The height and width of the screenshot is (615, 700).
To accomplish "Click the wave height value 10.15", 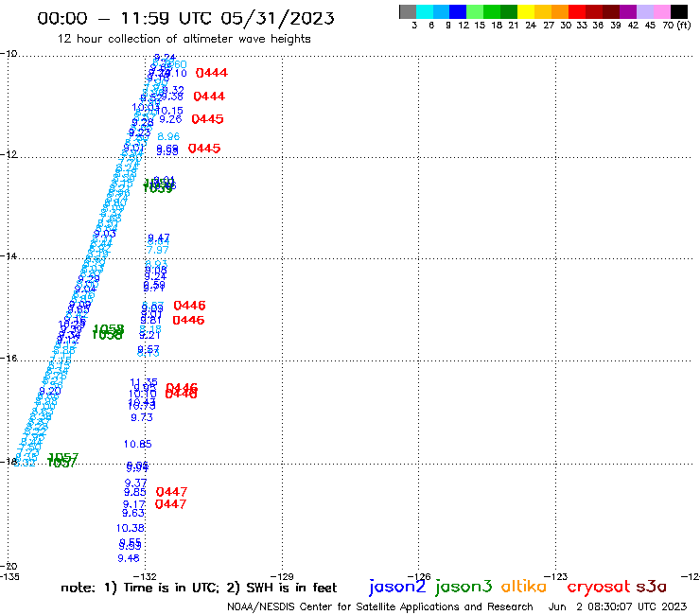I will (169, 111).
